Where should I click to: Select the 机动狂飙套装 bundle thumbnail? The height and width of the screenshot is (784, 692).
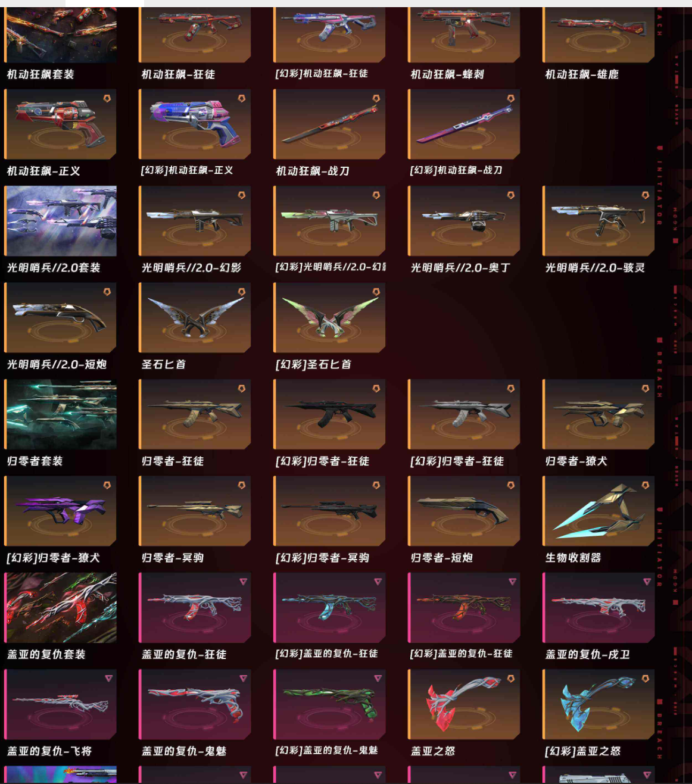tap(61, 35)
